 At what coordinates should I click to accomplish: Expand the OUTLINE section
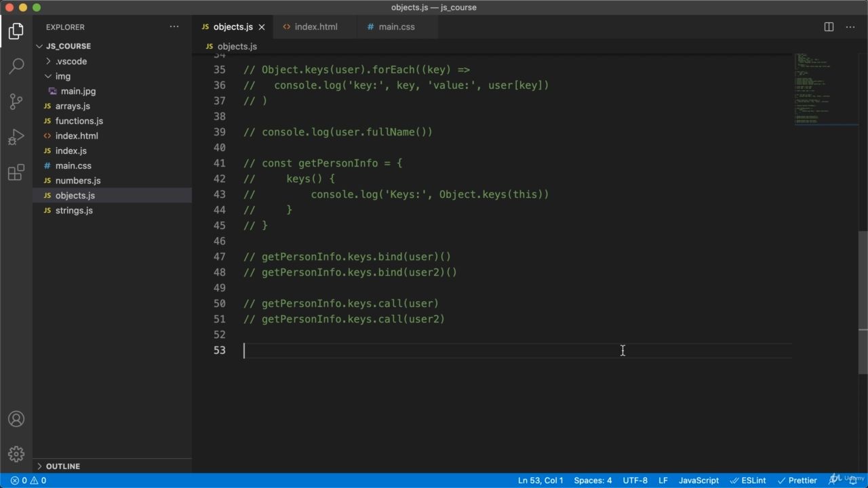[63, 466]
